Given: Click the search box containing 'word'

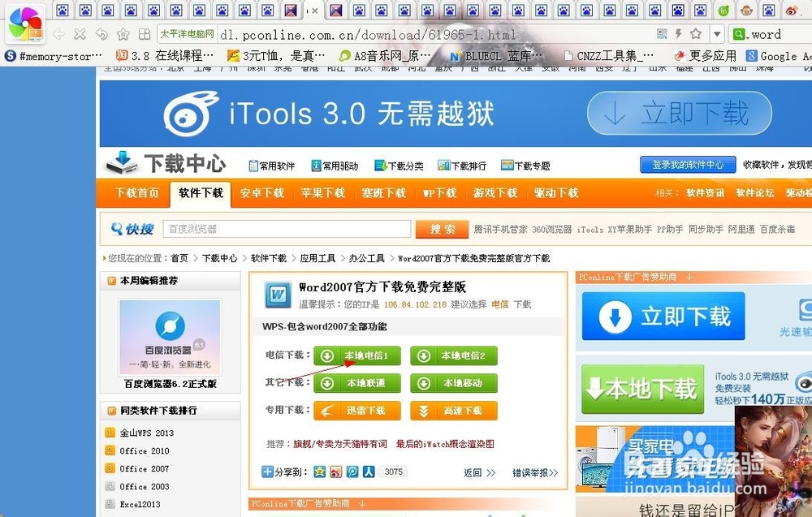Looking at the screenshot, I should click(x=771, y=35).
